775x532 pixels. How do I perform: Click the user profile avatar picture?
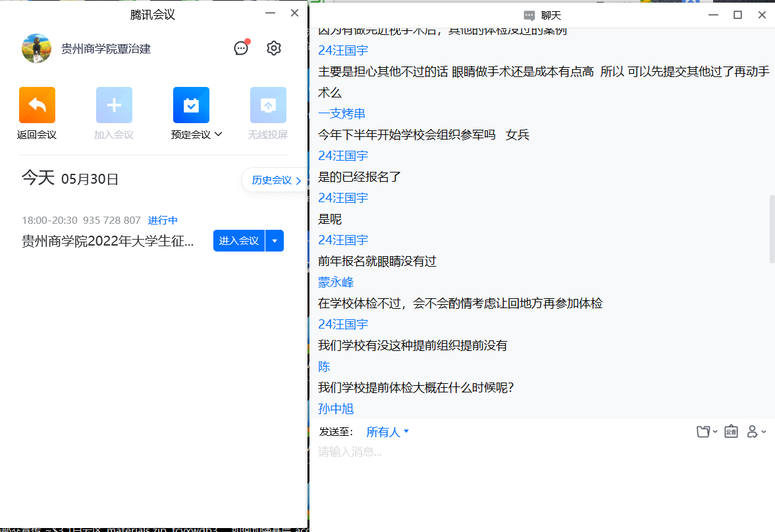click(x=37, y=49)
